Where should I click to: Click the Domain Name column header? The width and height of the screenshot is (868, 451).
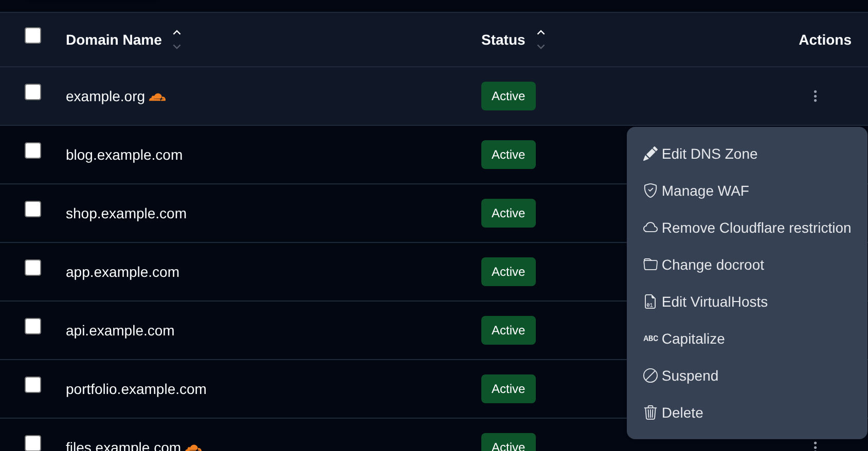coord(114,40)
